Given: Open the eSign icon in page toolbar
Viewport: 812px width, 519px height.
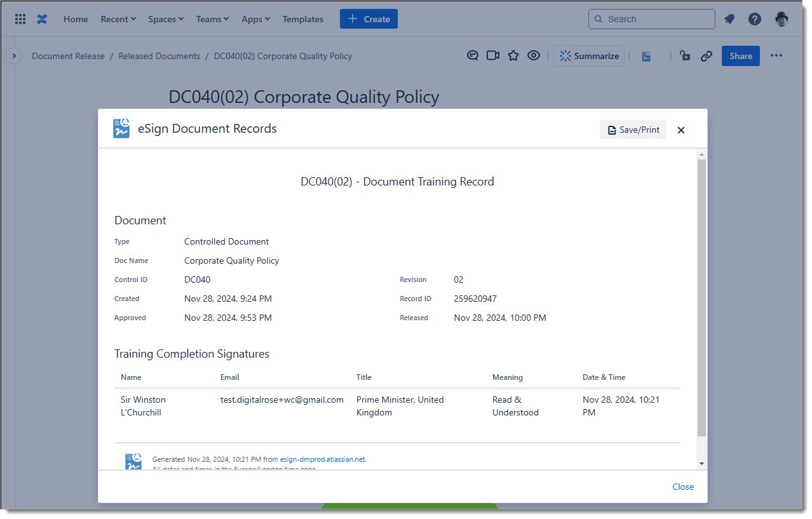Looking at the screenshot, I should (646, 57).
